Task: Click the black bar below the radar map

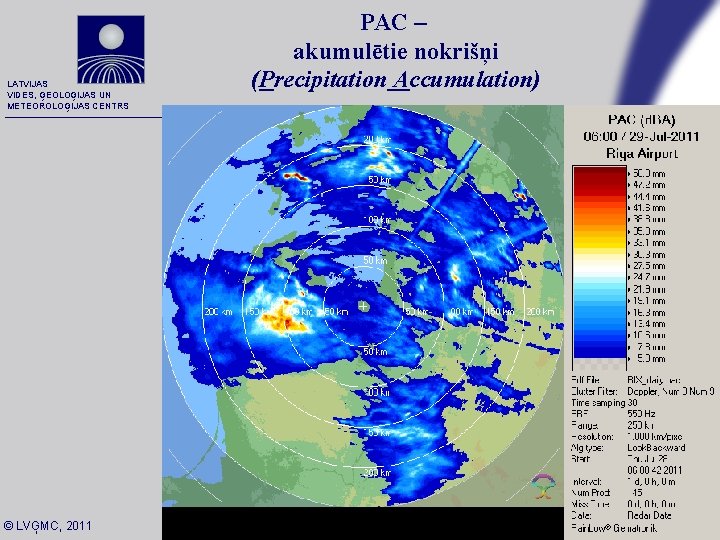Action: point(363,523)
